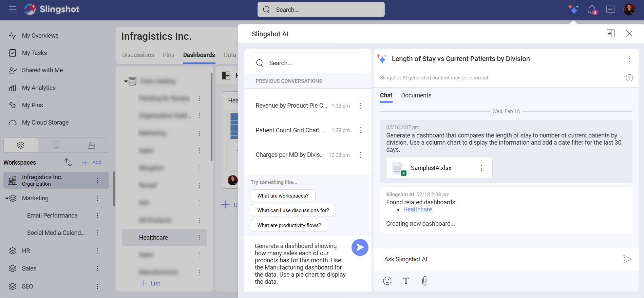Collapse the data catalog folder arrow
The image size is (644, 298).
click(126, 81)
